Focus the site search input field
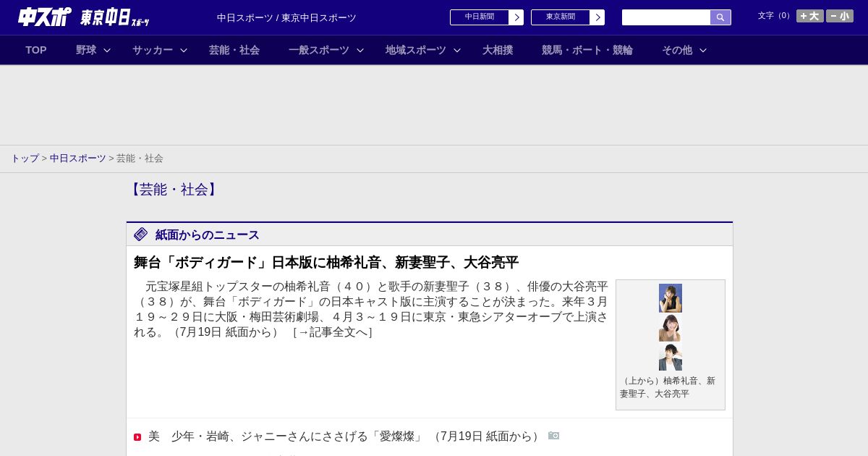This screenshot has width=868, height=456. tap(666, 17)
